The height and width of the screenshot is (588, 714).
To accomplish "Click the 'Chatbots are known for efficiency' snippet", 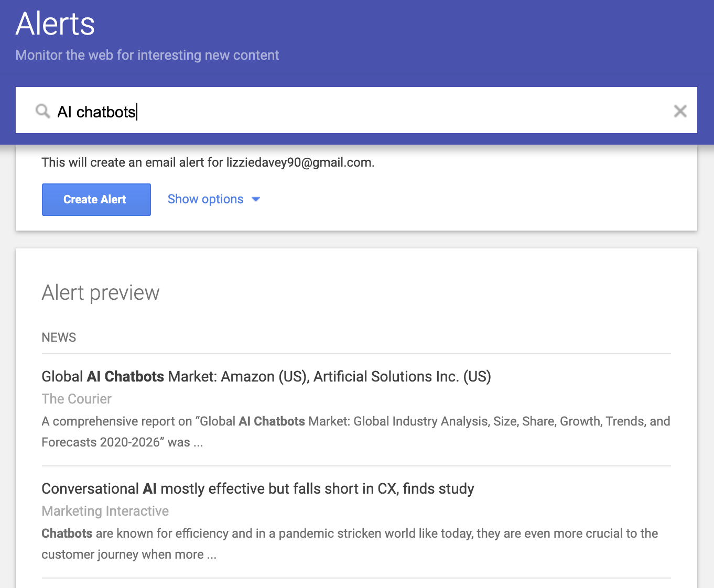I will [350, 533].
